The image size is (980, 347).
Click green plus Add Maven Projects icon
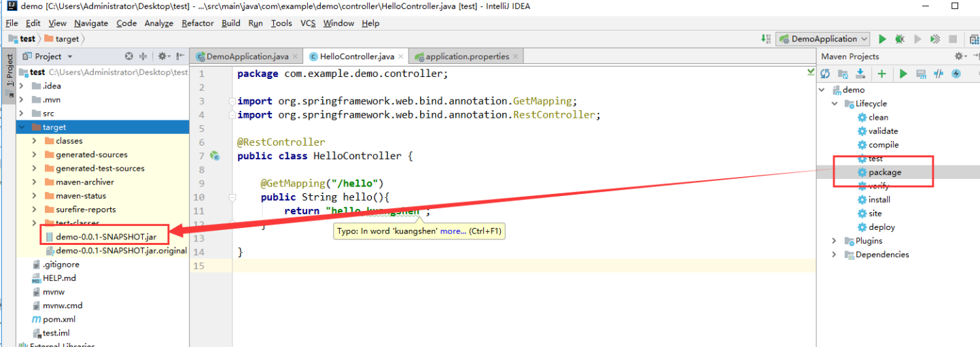coord(881,73)
